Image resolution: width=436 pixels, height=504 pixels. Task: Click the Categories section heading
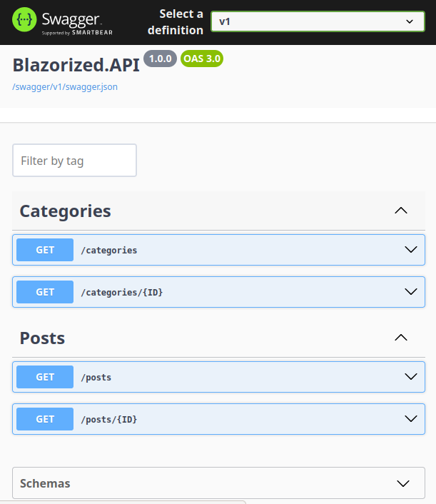coord(65,211)
